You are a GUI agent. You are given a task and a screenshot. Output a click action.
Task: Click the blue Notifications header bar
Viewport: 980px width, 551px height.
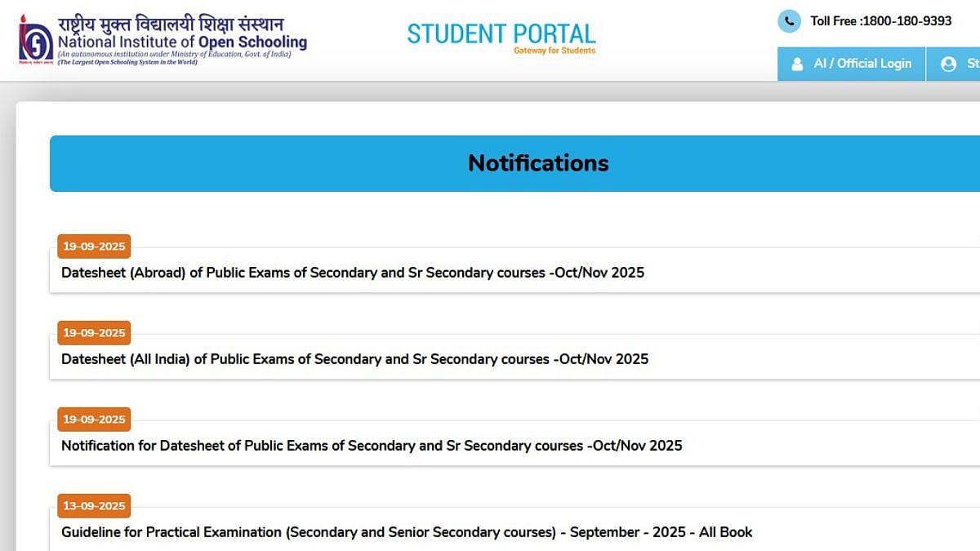[538, 163]
